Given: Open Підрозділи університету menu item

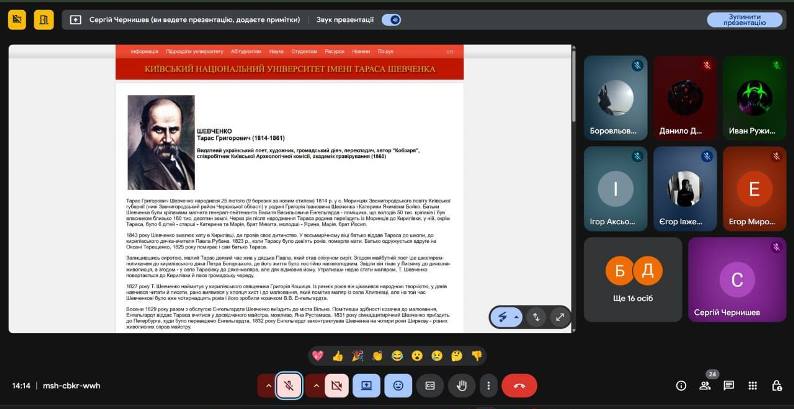Looking at the screenshot, I should 194,52.
